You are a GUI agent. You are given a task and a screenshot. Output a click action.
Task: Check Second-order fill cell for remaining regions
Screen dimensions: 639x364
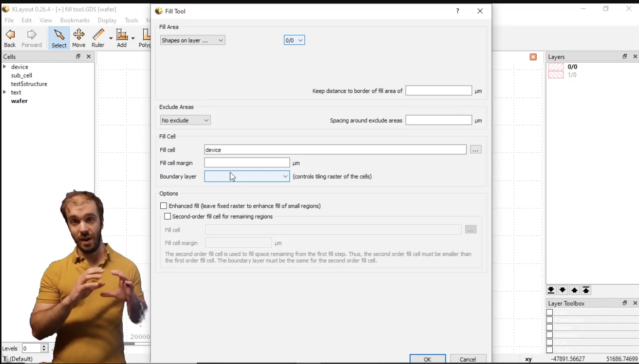tap(168, 216)
